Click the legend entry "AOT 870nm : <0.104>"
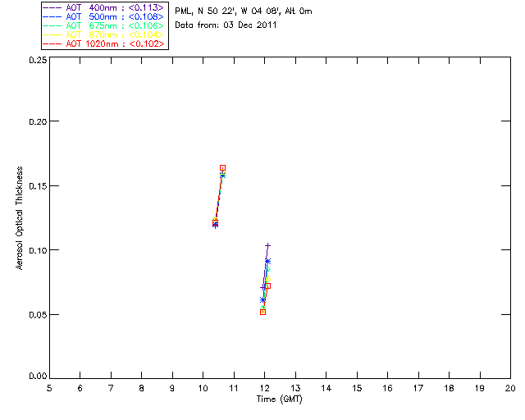The width and height of the screenshot is (525, 420). tap(104, 34)
